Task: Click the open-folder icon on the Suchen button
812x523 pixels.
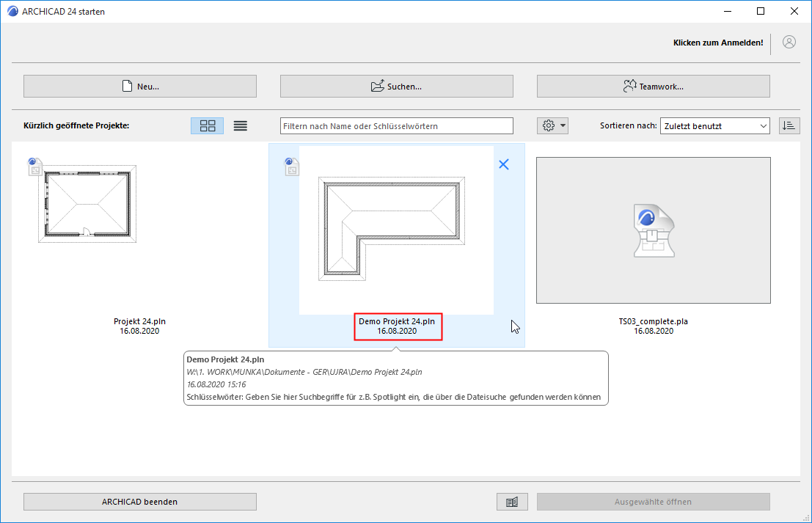Action: coord(378,86)
